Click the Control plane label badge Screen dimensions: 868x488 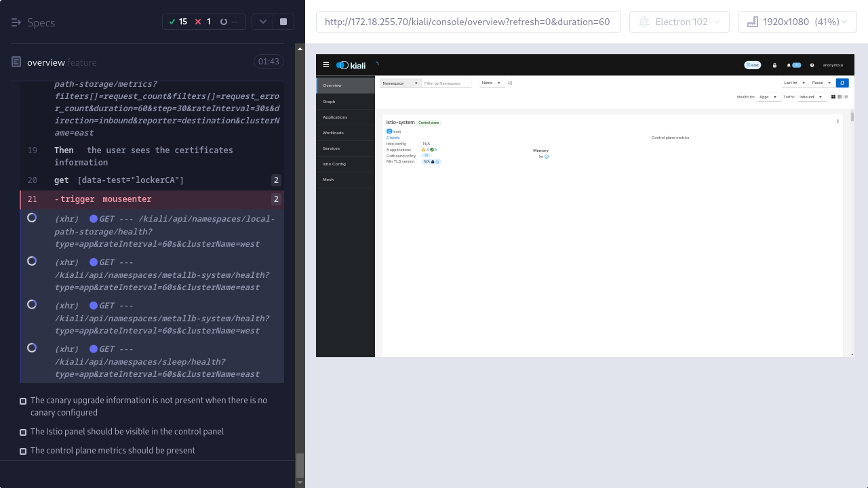coord(429,123)
